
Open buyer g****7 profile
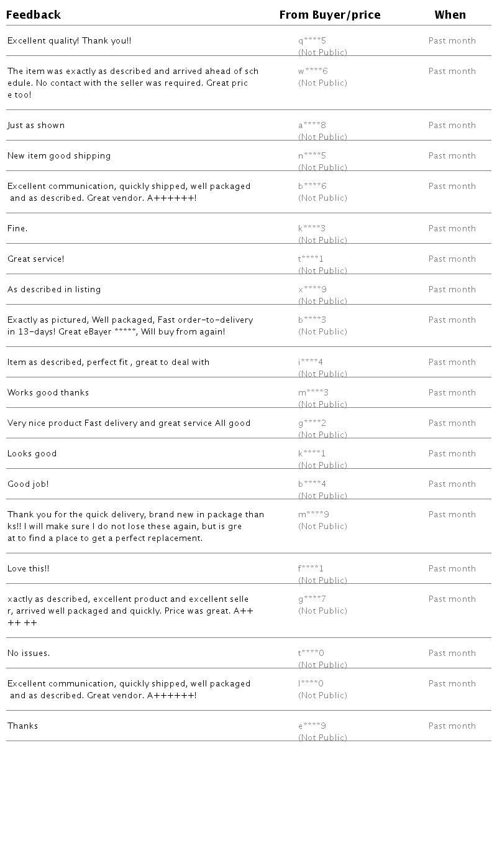coord(312,599)
